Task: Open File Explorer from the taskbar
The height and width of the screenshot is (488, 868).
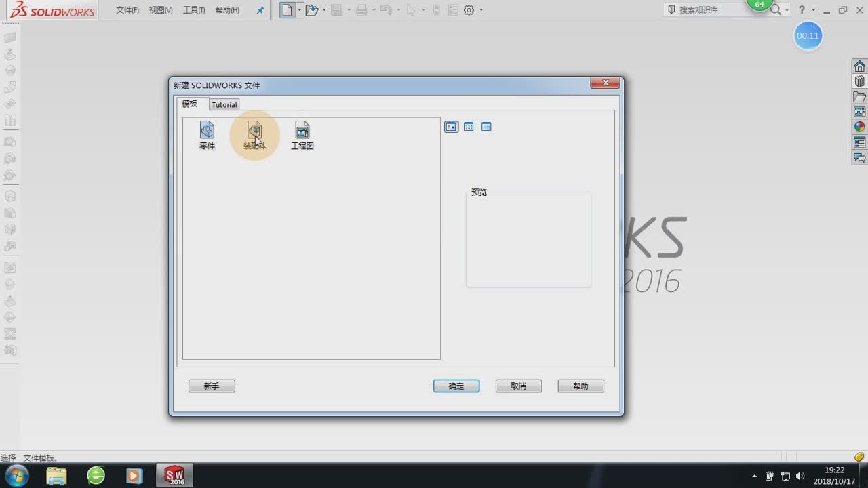Action: pyautogui.click(x=57, y=476)
